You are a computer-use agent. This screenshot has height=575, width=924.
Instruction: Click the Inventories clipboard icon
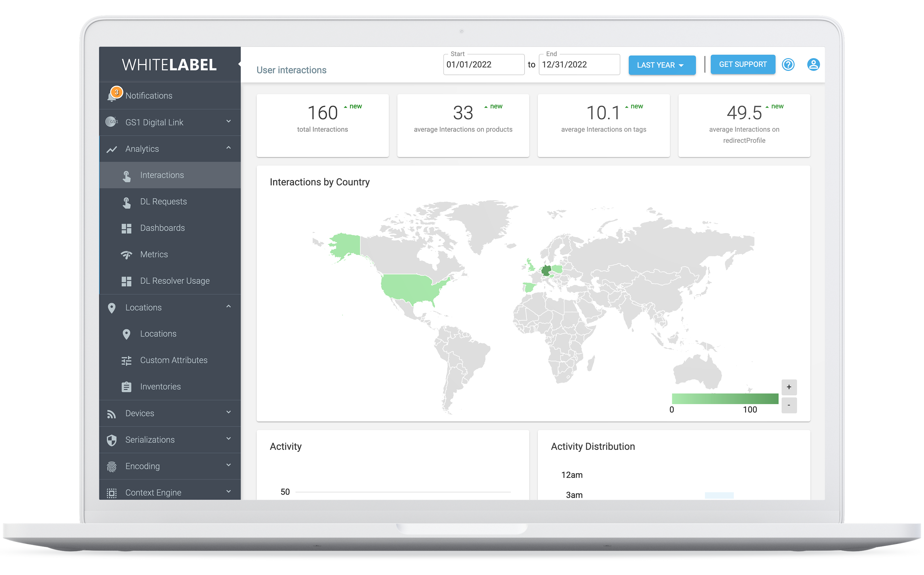[x=126, y=386]
